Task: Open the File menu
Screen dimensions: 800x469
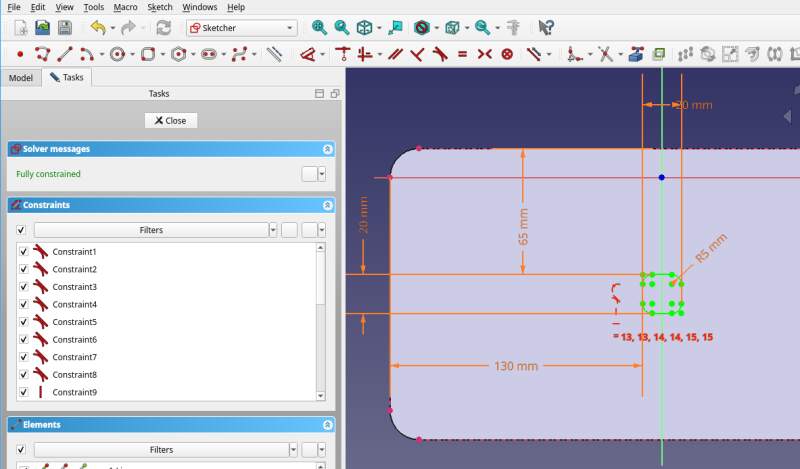Action: click(14, 7)
